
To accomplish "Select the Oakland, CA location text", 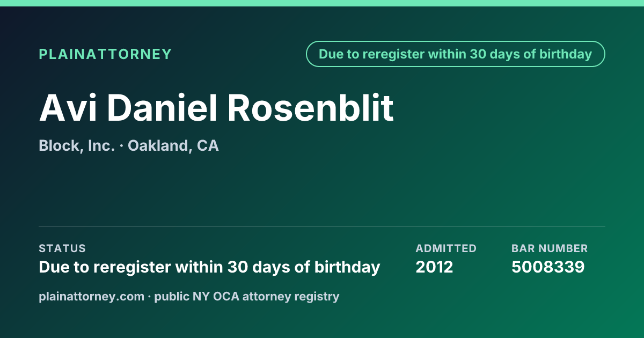I will click(x=173, y=146).
